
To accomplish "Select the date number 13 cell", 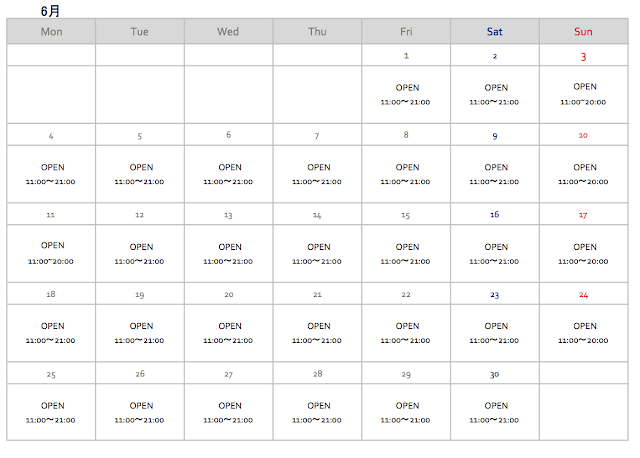I will [x=228, y=215].
